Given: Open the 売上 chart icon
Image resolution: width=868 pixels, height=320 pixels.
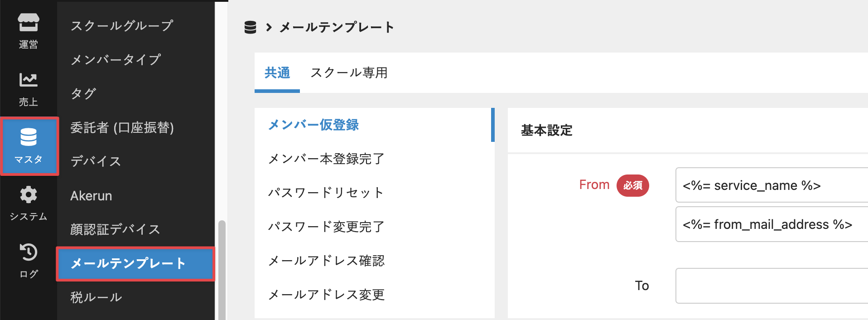Looking at the screenshot, I should tap(28, 80).
